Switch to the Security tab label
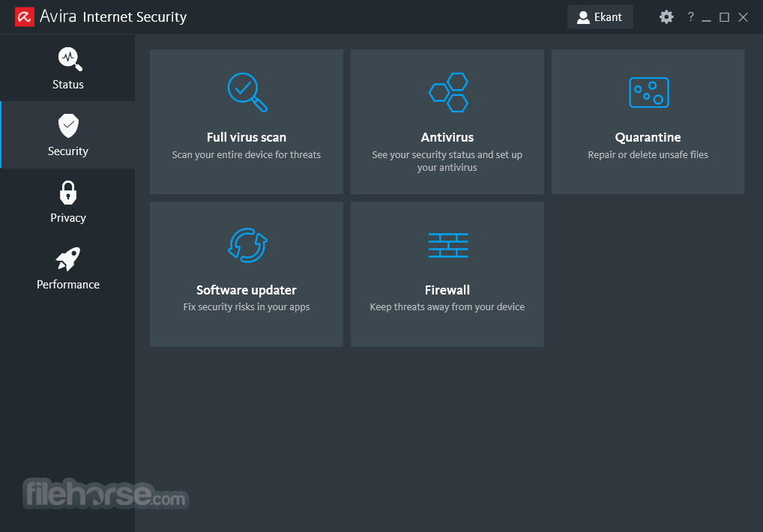Screen dimensions: 763x532 tap(68, 151)
